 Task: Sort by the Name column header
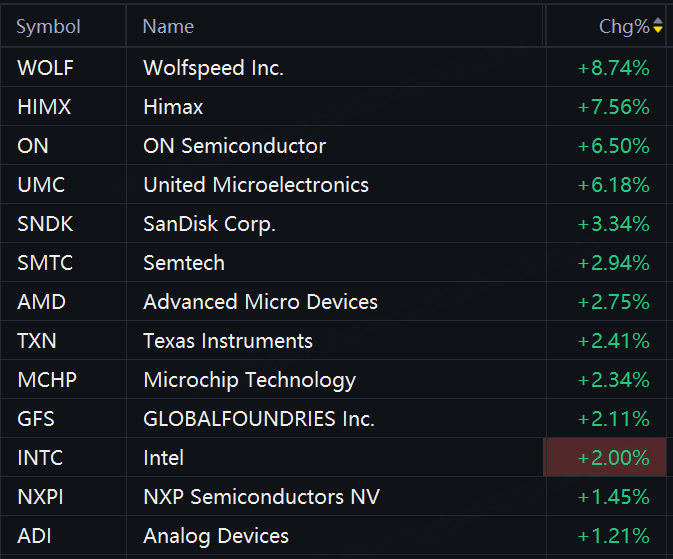pos(168,27)
